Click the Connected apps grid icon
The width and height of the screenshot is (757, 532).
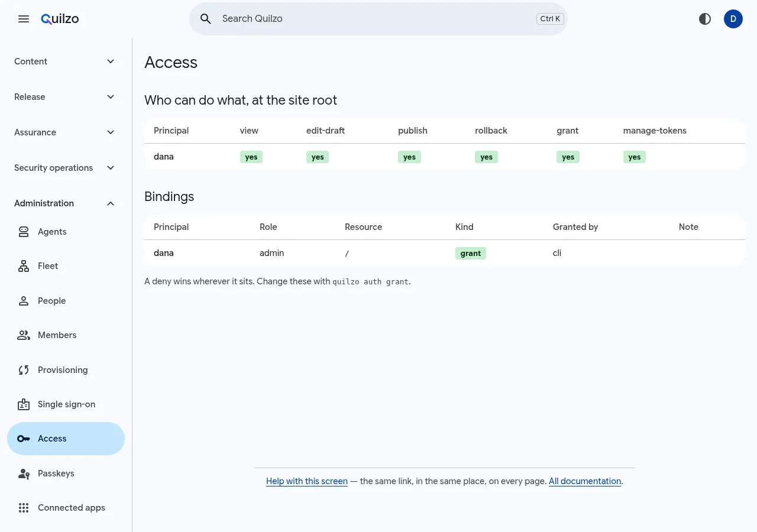[x=24, y=508]
